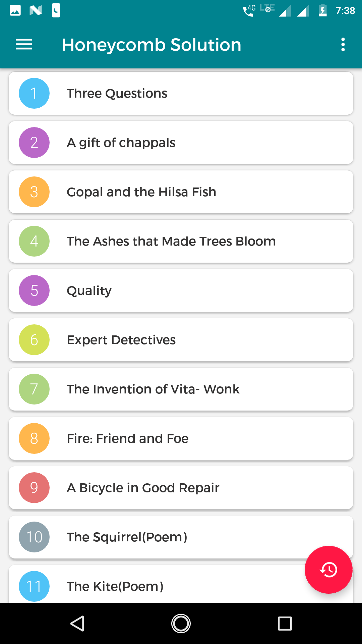Viewport: 362px width, 644px height.
Task: Tap the Android back navigation button
Action: 77,624
